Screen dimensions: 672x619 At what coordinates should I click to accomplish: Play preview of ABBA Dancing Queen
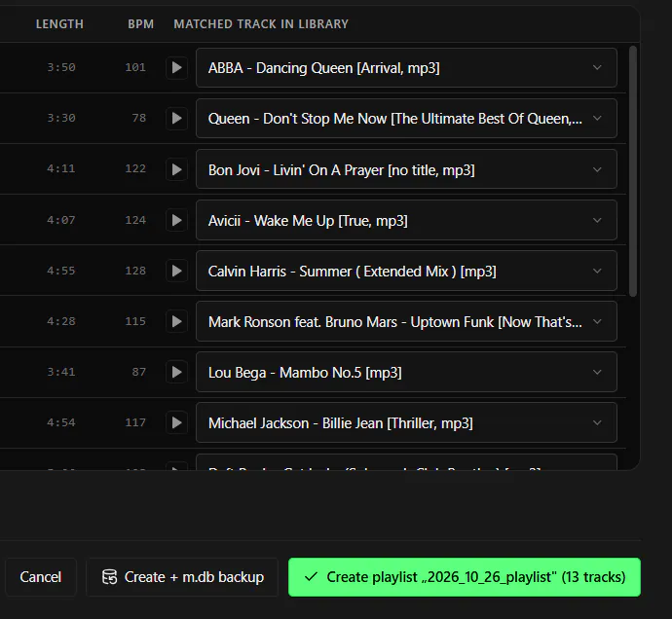(176, 68)
